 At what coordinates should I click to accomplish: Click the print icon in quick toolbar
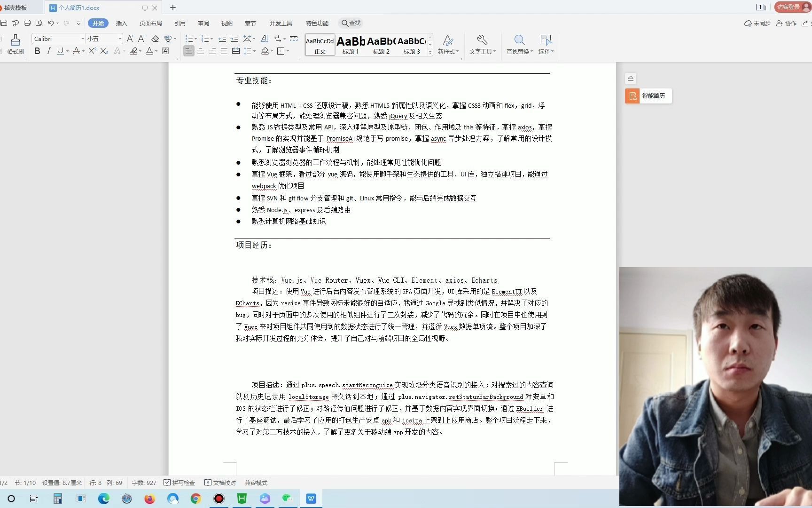(27, 23)
